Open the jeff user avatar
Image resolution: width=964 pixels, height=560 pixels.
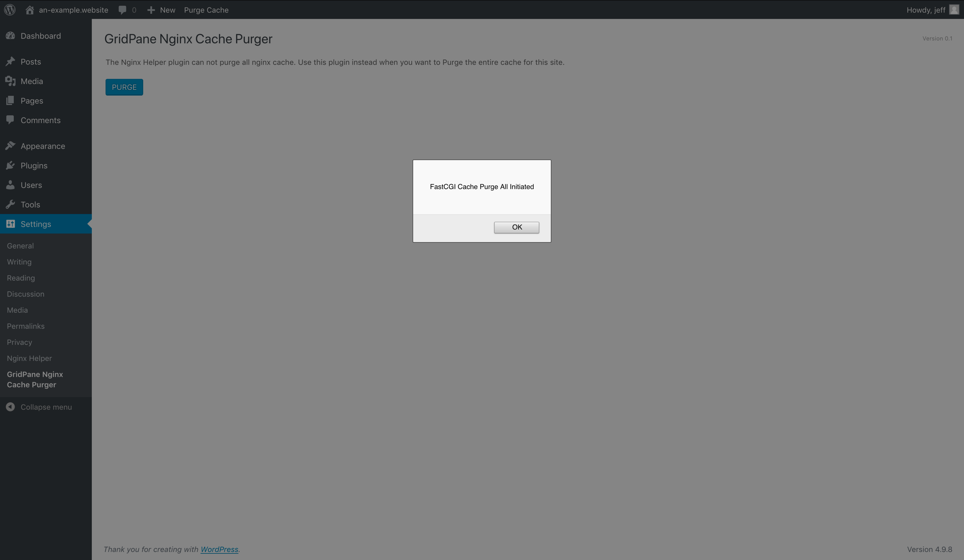tap(954, 9)
